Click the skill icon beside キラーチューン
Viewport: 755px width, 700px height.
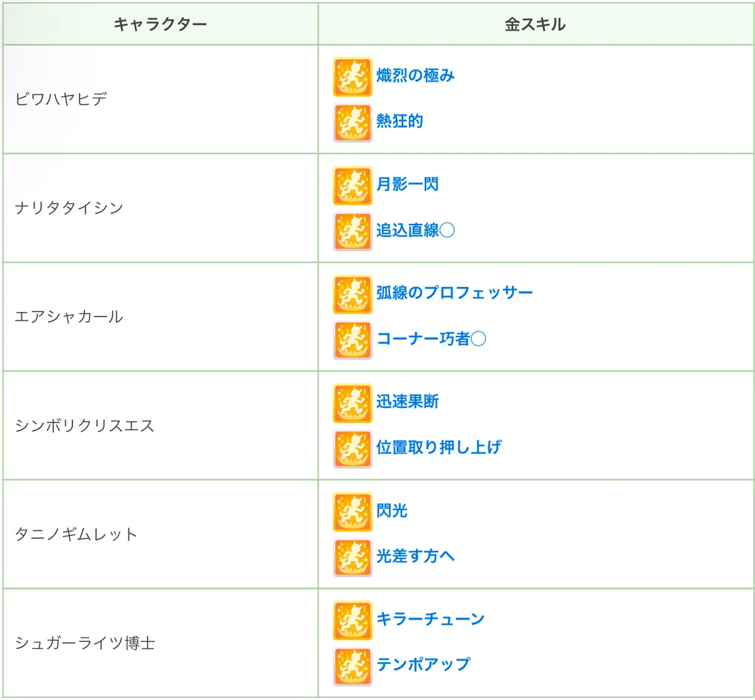pyautogui.click(x=352, y=620)
